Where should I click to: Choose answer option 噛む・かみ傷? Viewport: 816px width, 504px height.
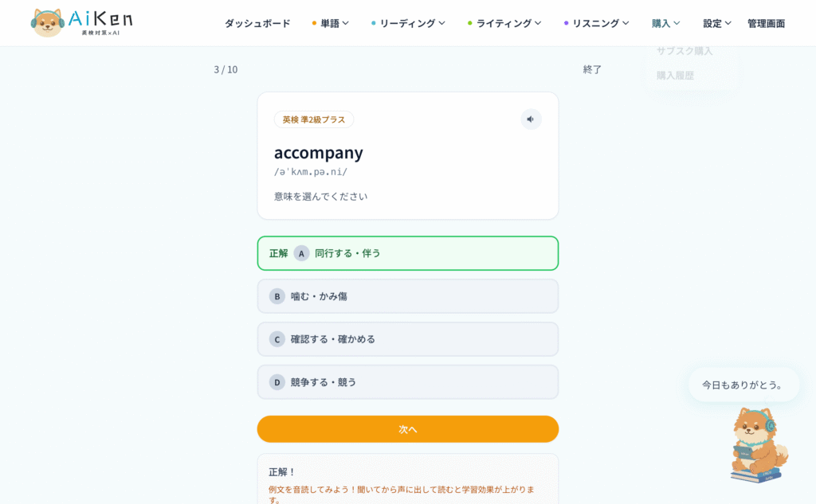[x=407, y=296]
